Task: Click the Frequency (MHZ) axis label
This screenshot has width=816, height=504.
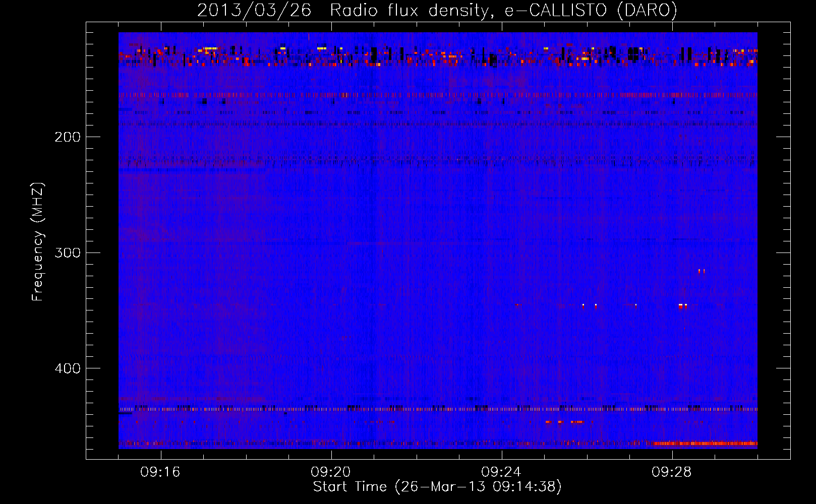Action: [38, 241]
